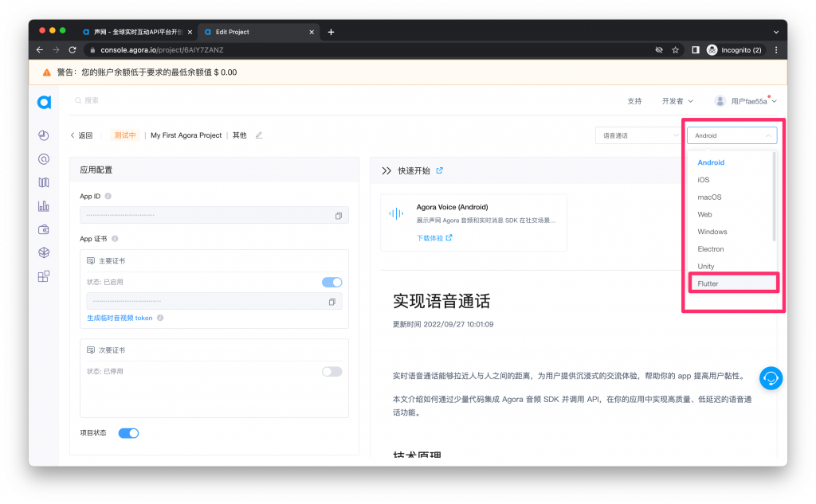Switch to the 声网 browser tab
Viewport: 816px width, 504px height.
point(137,32)
